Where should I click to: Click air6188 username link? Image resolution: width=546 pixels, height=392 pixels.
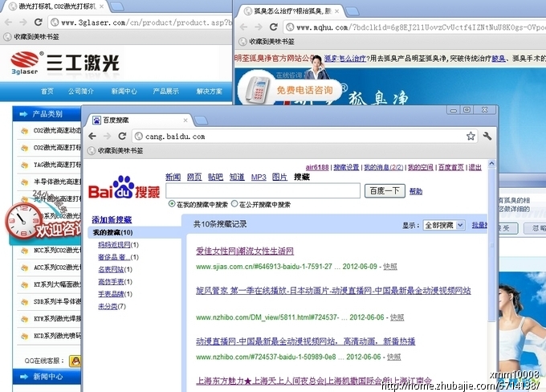(317, 167)
